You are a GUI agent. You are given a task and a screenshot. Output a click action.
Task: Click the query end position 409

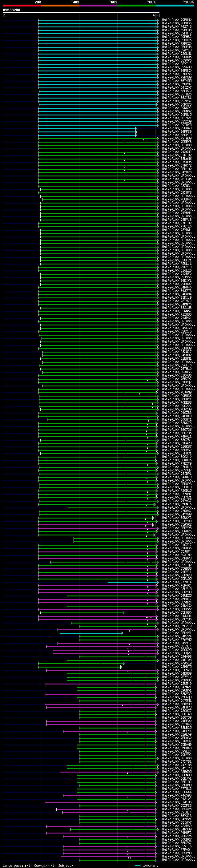tap(155, 15)
